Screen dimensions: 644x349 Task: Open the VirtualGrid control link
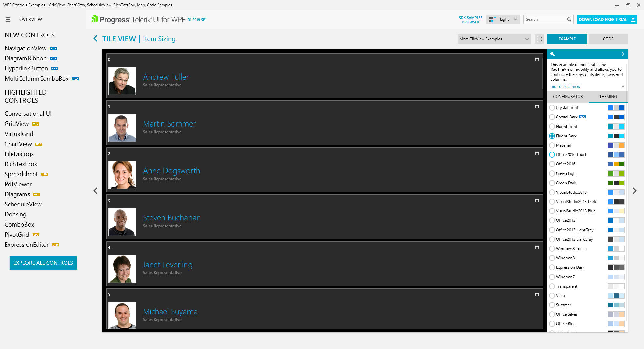(x=19, y=134)
